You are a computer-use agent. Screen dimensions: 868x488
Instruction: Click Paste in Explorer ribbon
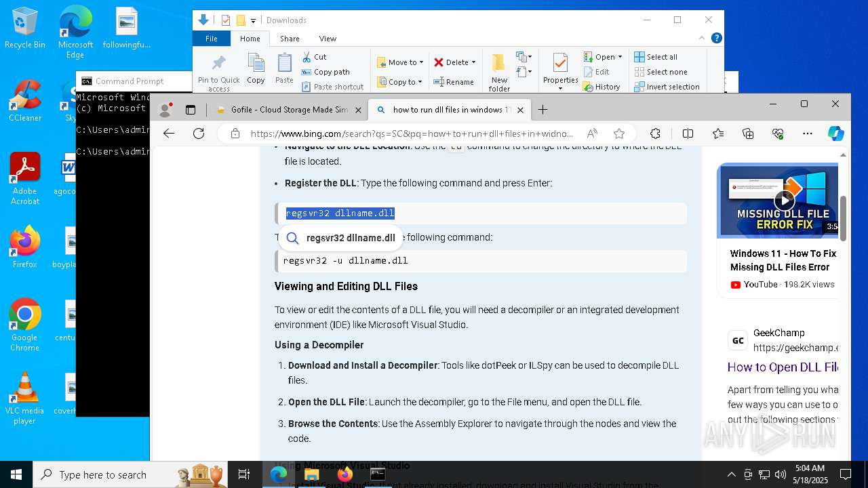[284, 69]
